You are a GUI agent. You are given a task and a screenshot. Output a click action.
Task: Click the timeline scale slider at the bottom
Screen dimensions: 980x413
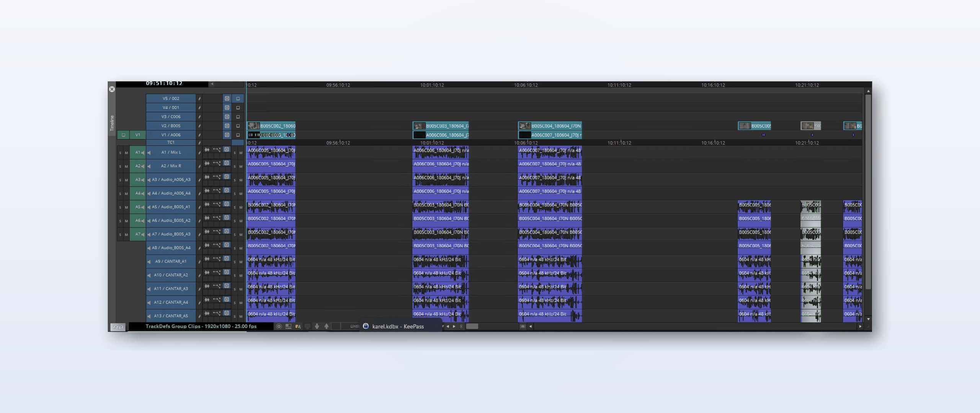pyautogui.click(x=472, y=326)
